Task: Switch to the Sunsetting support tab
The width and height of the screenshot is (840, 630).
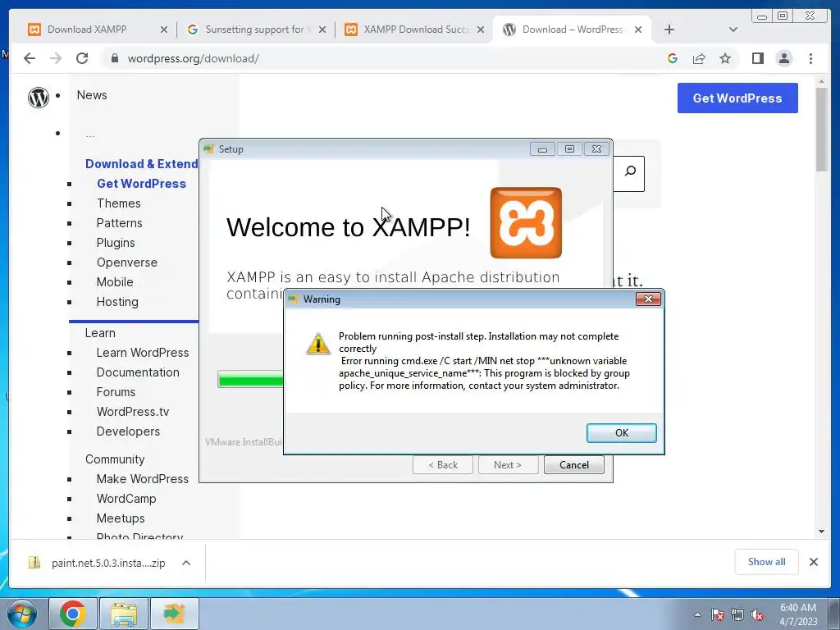Action: 254,30
